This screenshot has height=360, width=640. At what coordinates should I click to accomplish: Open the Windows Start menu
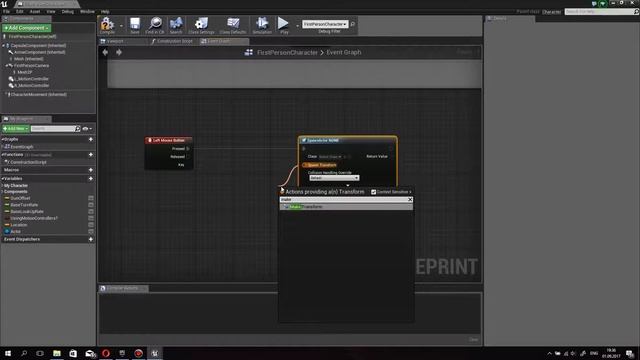click(8, 353)
